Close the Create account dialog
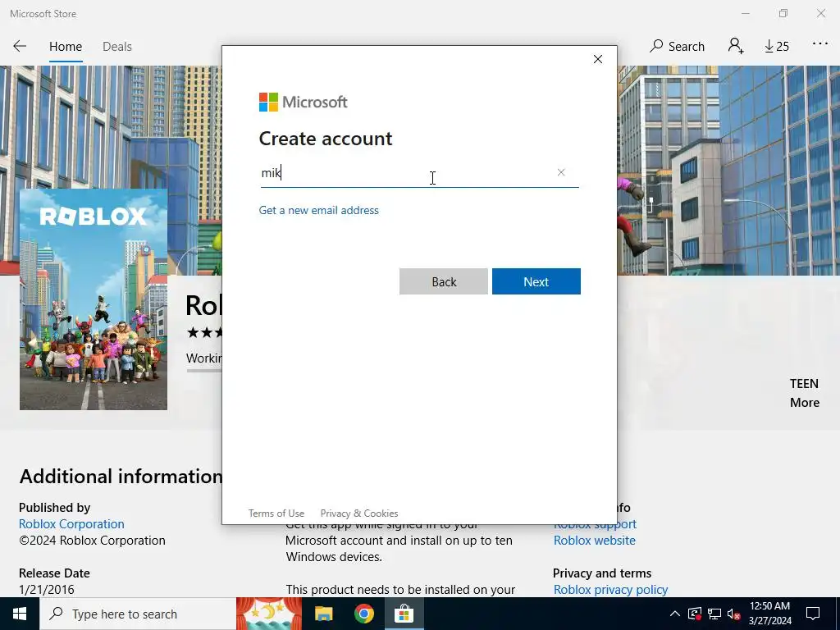The height and width of the screenshot is (630, 840). [598, 59]
